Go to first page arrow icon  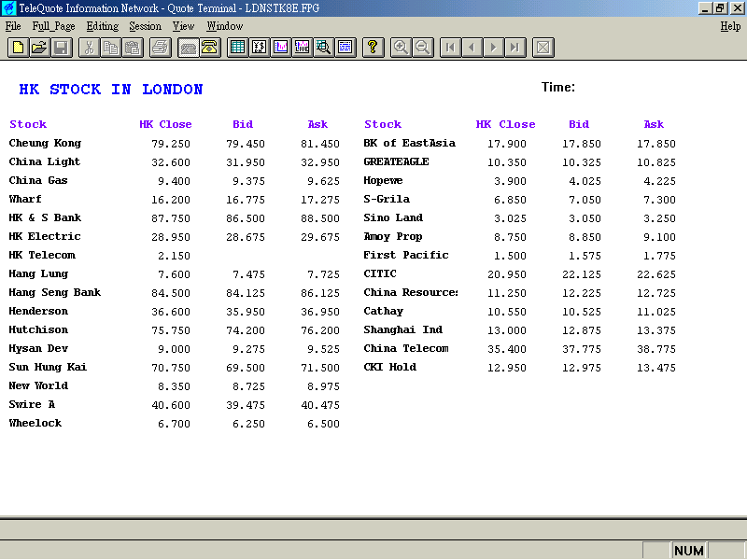click(x=450, y=48)
